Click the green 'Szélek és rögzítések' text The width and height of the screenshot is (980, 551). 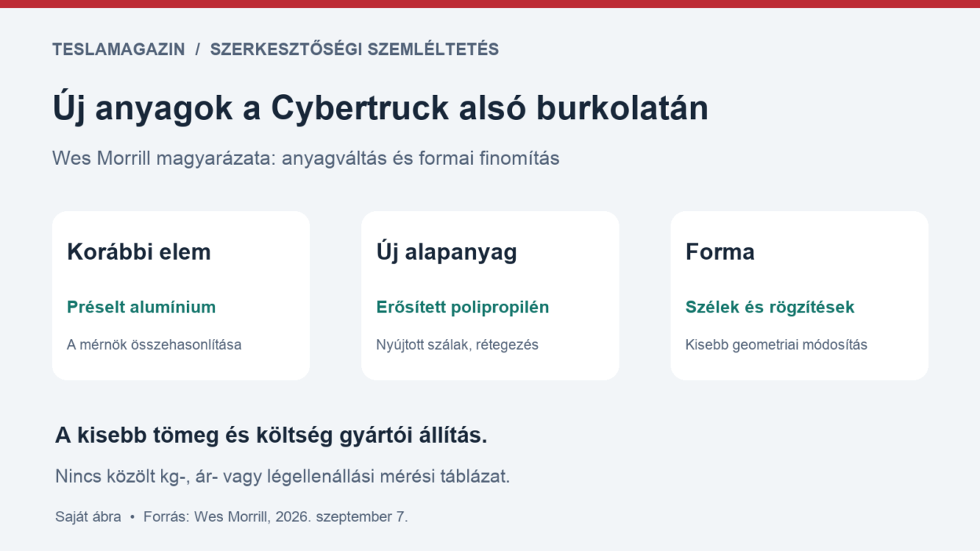(x=770, y=307)
